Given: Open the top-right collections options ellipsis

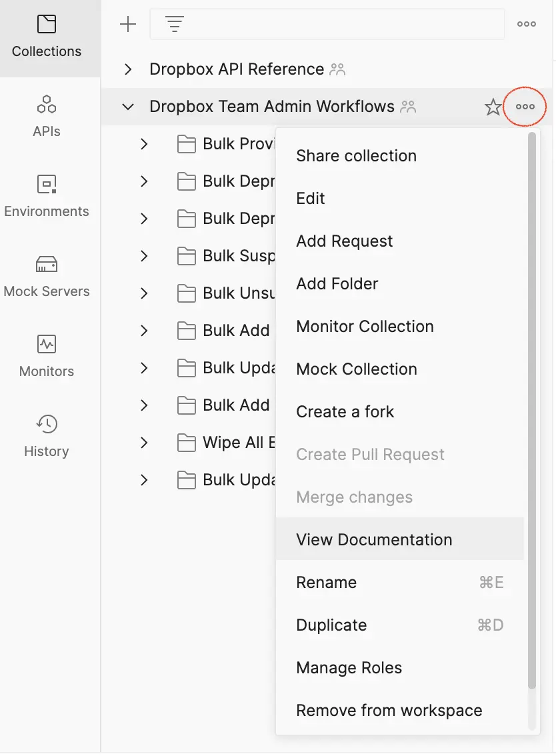Looking at the screenshot, I should click(x=526, y=23).
